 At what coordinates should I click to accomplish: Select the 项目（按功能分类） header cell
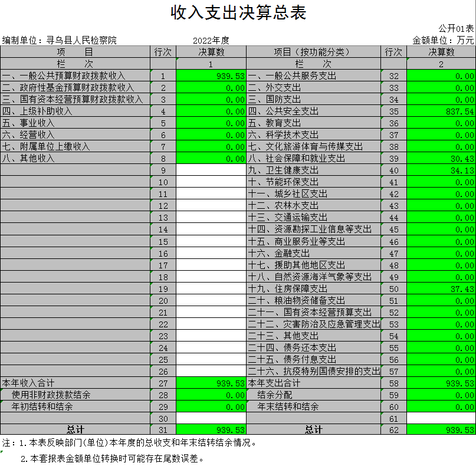pyautogui.click(x=314, y=52)
